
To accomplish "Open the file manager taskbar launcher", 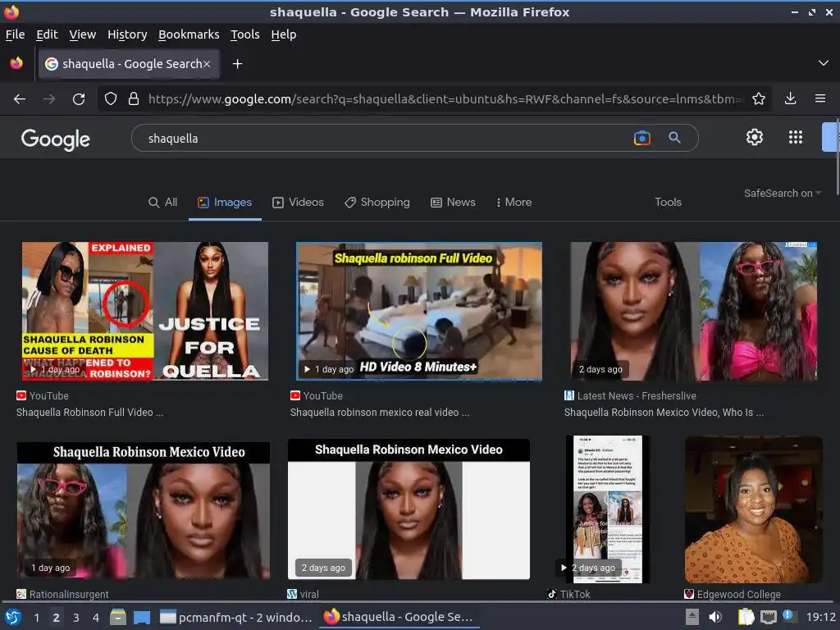I will [118, 617].
